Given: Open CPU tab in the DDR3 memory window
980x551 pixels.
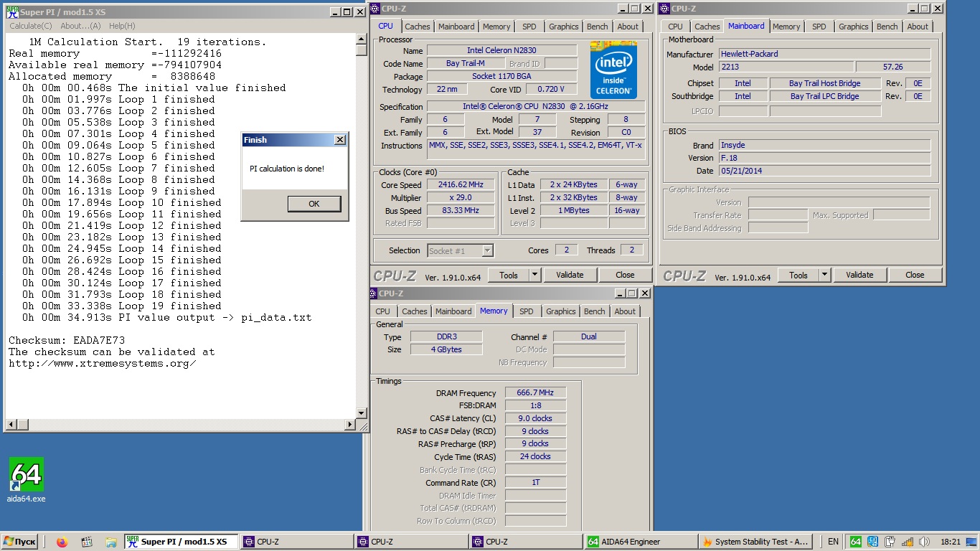Looking at the screenshot, I should (383, 311).
